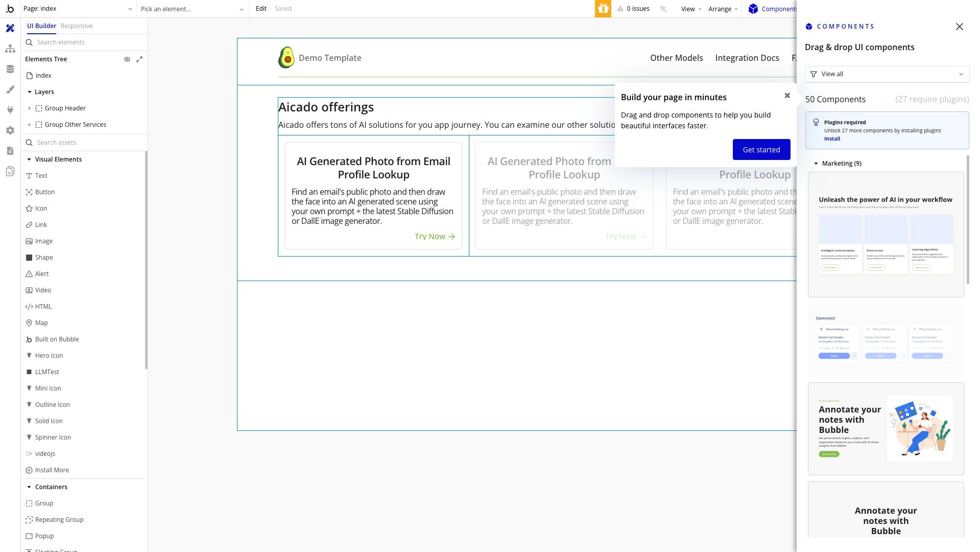Click the orange gift icon in the toolbar

tap(603, 8)
